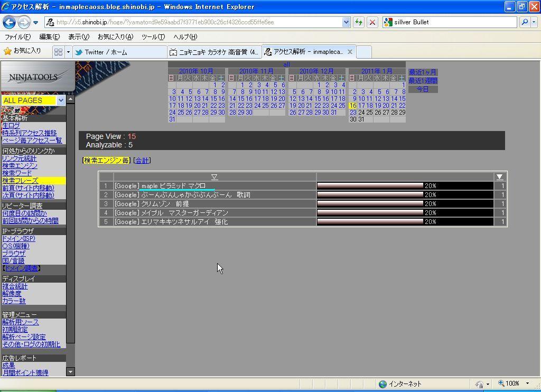Open the ヘルプ(H) menu
This screenshot has height=392, width=541.
[x=185, y=36]
